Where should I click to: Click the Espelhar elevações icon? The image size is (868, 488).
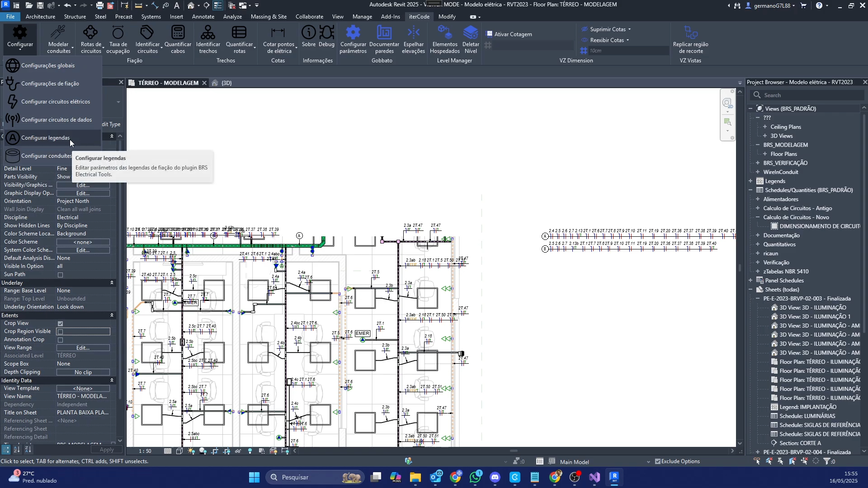click(x=413, y=33)
